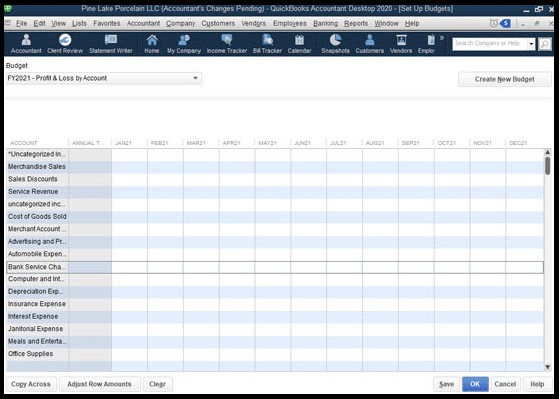Select the Cost of Goods Sold row

click(275, 217)
